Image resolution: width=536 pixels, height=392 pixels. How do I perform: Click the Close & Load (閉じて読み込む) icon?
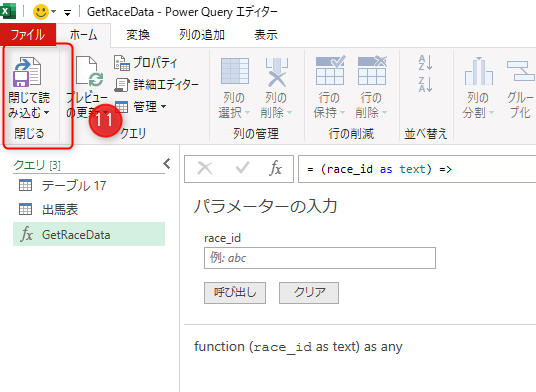tap(27, 72)
